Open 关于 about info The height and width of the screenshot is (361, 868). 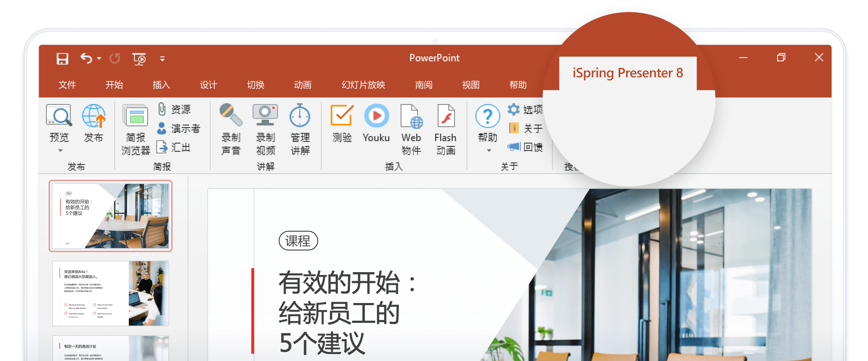525,128
